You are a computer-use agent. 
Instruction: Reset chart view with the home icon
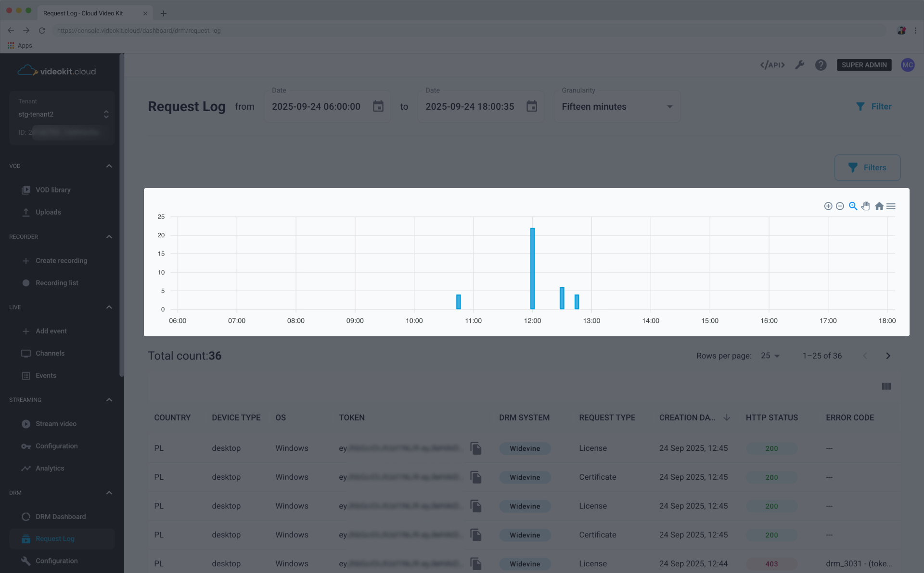[879, 206]
